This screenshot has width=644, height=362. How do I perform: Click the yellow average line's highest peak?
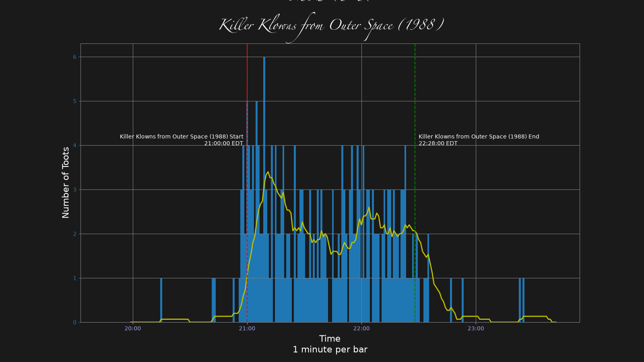coord(268,172)
